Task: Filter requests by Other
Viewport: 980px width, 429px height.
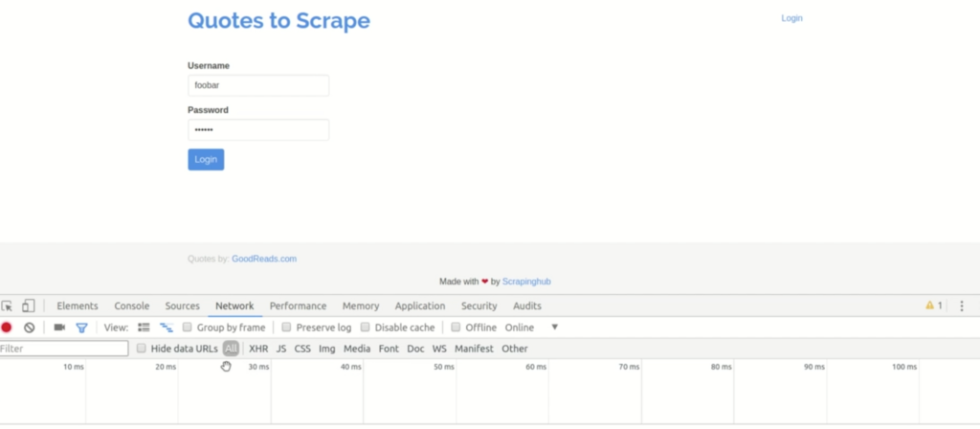Action: tap(514, 349)
